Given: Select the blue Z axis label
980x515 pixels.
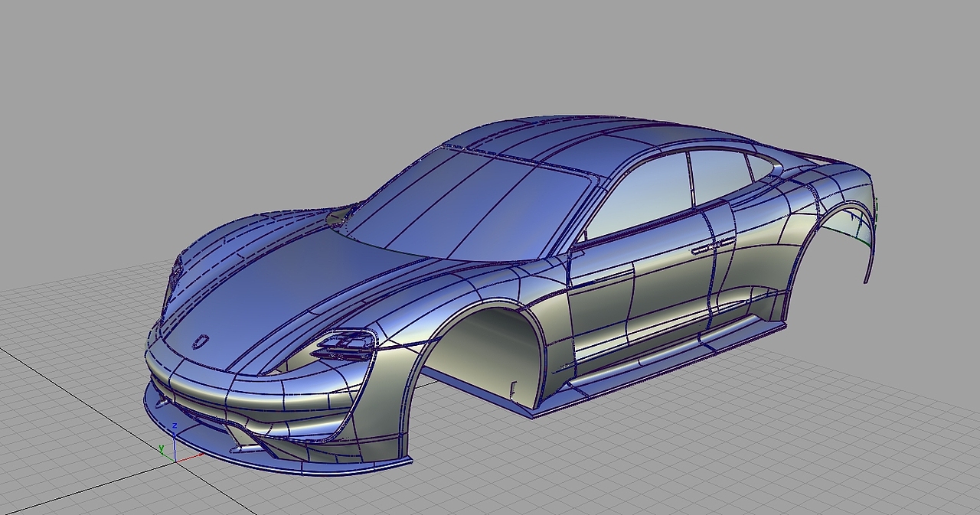Looking at the screenshot, I should click(175, 425).
